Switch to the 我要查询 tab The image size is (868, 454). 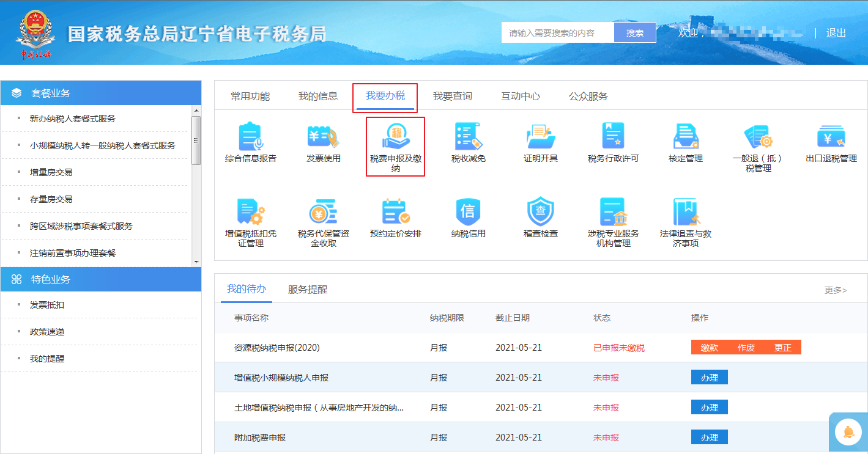[x=453, y=96]
